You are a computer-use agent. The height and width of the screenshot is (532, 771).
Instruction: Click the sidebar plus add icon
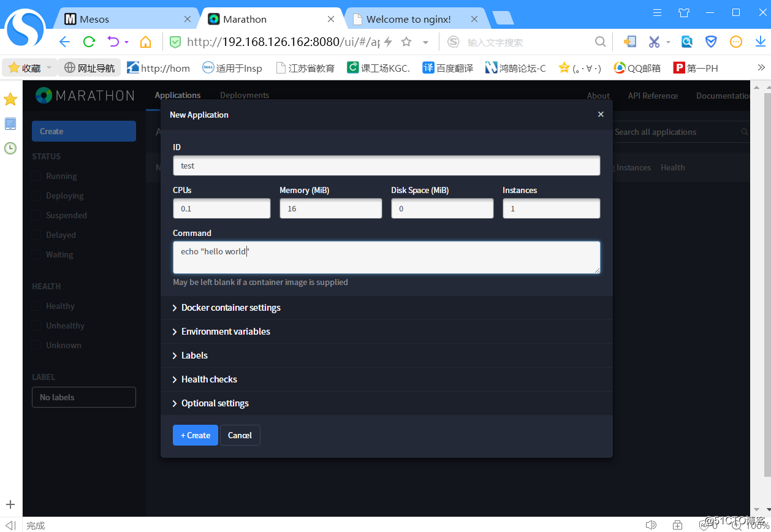point(10,505)
